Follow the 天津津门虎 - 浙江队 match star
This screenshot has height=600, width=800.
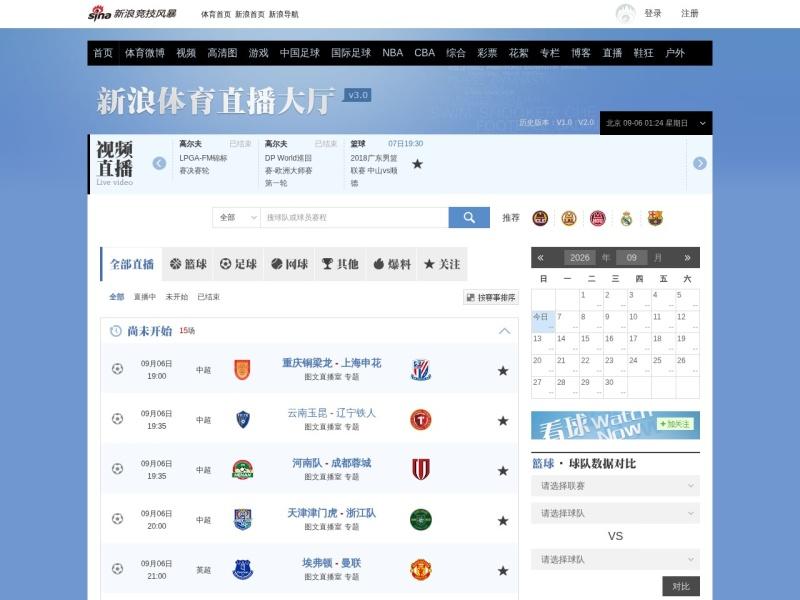coord(503,521)
